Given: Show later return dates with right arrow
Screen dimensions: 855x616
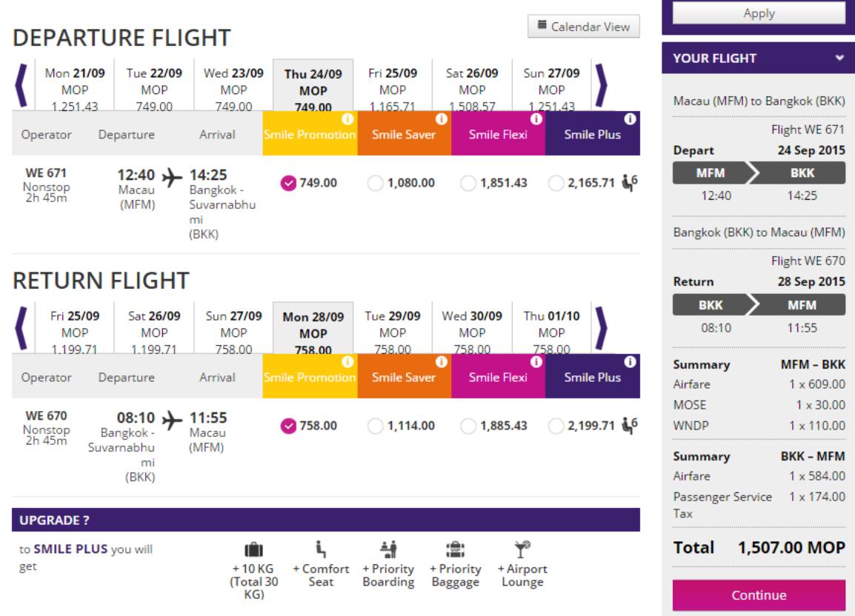Looking at the screenshot, I should click(602, 327).
